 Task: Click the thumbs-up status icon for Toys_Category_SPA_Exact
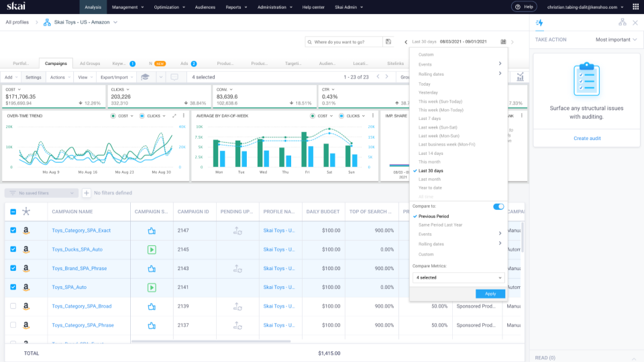[x=152, y=231]
